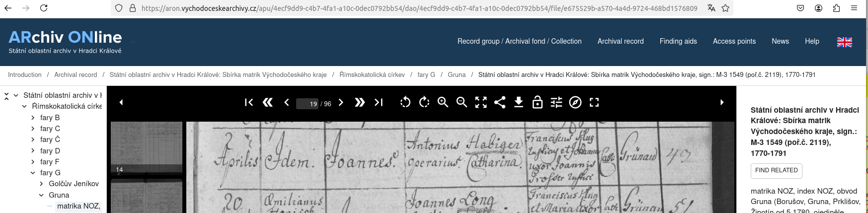The width and height of the screenshot is (868, 213).
Task: Follow the Římskokatolická církev breadcrumb link
Action: pyautogui.click(x=372, y=74)
